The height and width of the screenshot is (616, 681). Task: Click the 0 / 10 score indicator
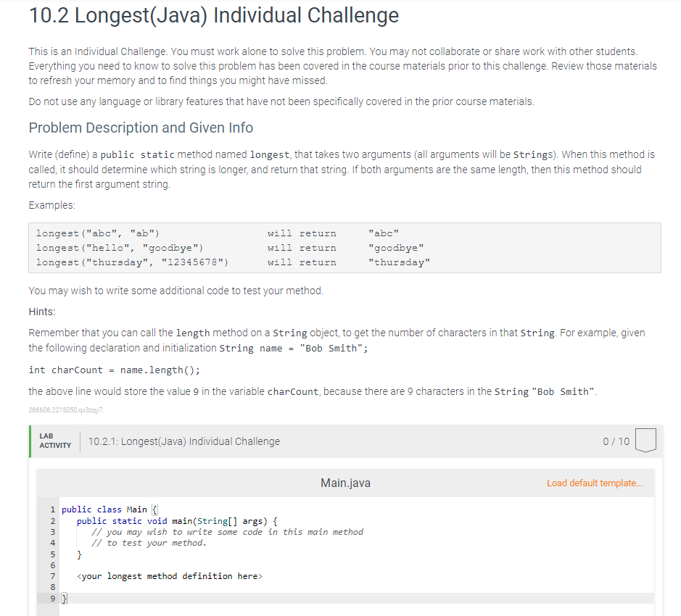616,441
